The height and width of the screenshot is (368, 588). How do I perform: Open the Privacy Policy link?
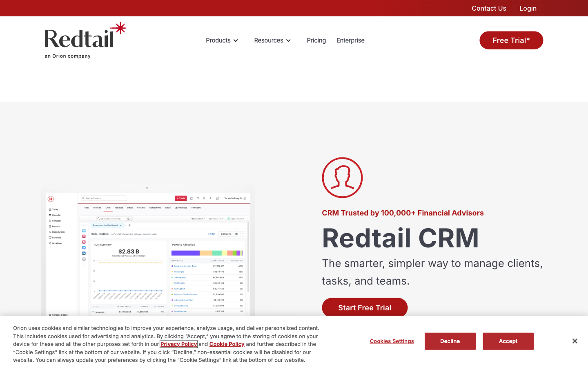coord(178,344)
